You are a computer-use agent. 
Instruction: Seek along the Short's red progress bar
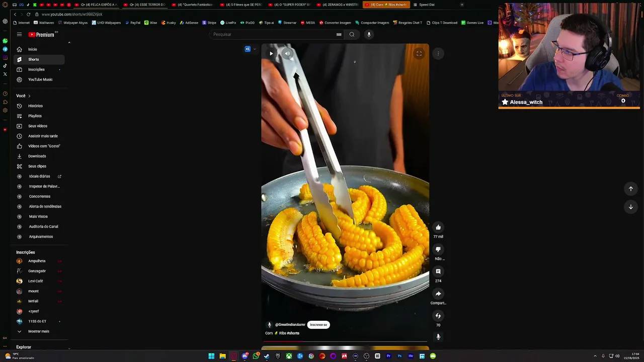[x=345, y=341]
